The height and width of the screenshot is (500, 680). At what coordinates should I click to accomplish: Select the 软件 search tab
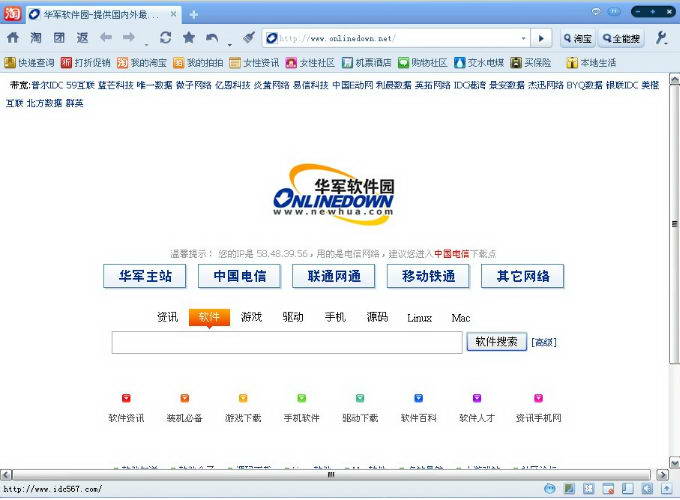(x=209, y=317)
